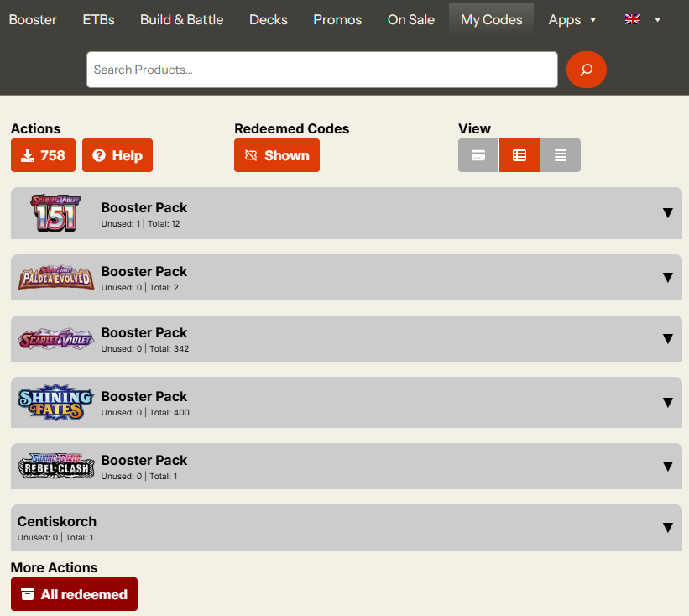Select the detailed list view icon

coord(519,155)
